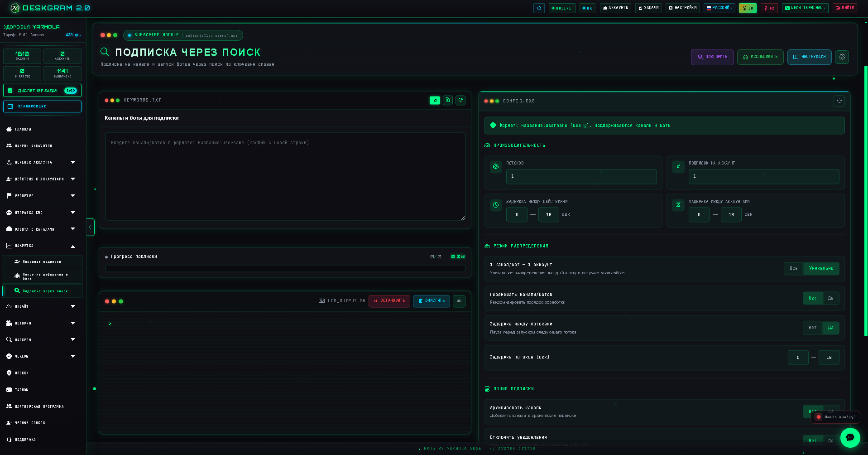Toggle the ON effects switch in top bar
868x455 pixels.
tap(748, 8)
